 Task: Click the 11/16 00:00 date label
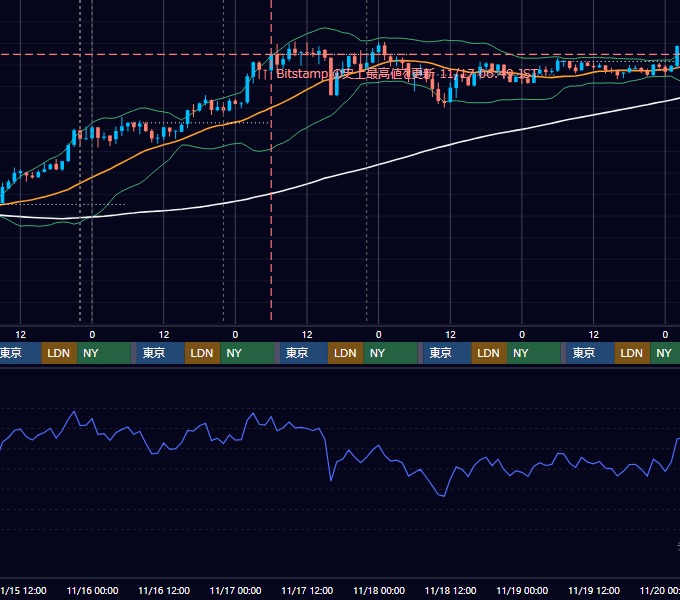click(x=92, y=590)
